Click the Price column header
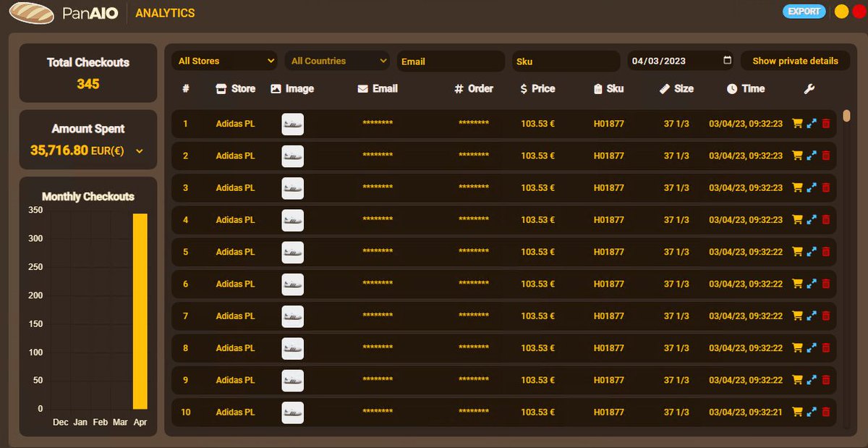This screenshot has height=448, width=868. point(537,88)
